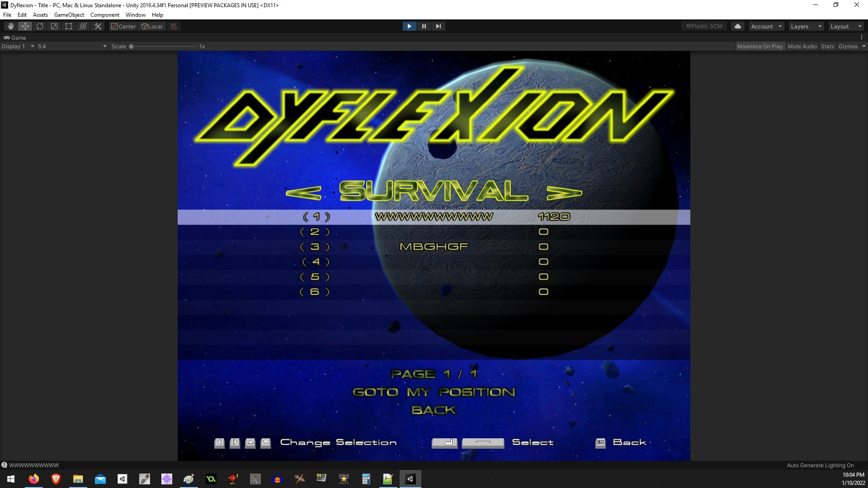Toggle Mute Audio in Game view
Image resolution: width=868 pixels, height=488 pixels.
(802, 47)
